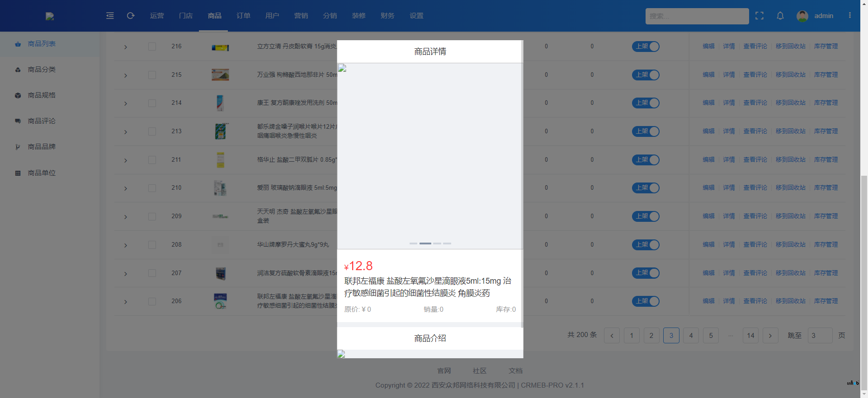Screen dimensions: 868x398
Task: Open 商品分类 in the sidebar
Action: (x=42, y=70)
